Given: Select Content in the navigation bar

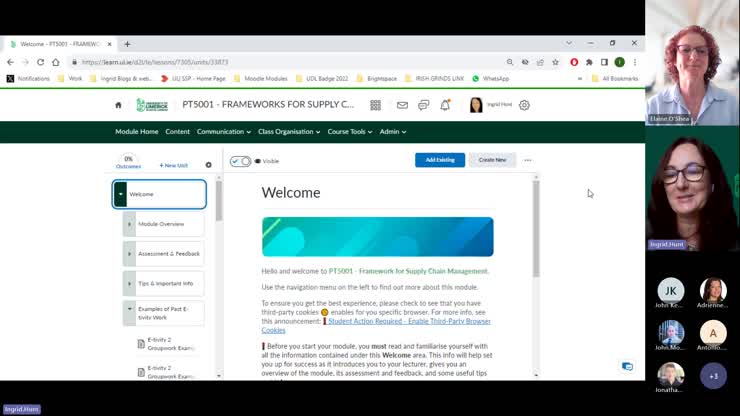Looking at the screenshot, I should click(177, 131).
